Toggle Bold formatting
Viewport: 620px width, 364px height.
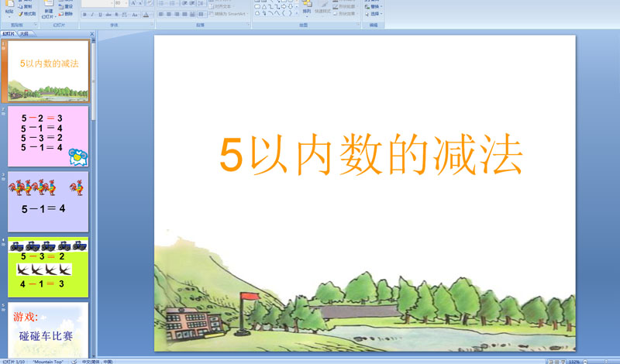84,15
